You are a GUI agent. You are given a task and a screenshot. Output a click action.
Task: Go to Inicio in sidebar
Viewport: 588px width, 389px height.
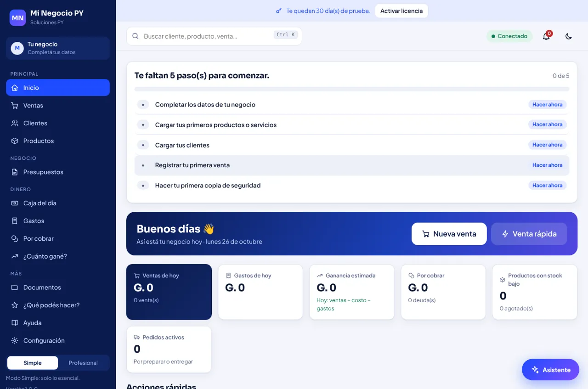point(58,88)
